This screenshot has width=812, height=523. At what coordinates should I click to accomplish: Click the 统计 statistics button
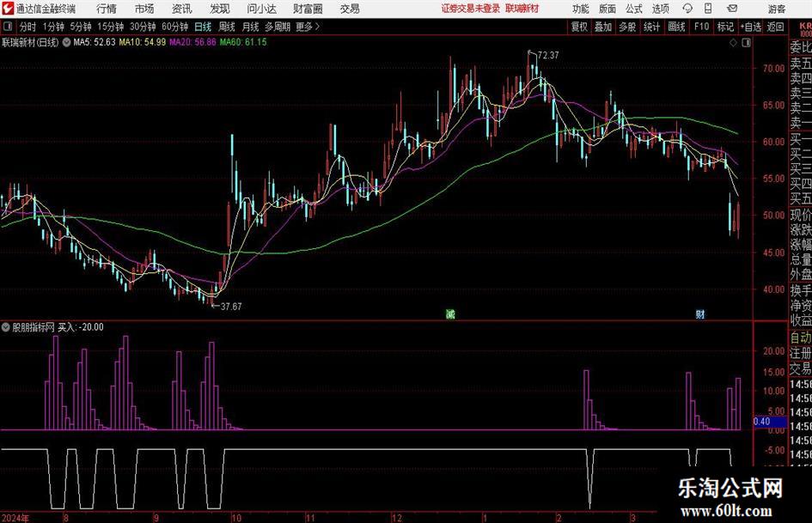[651, 27]
